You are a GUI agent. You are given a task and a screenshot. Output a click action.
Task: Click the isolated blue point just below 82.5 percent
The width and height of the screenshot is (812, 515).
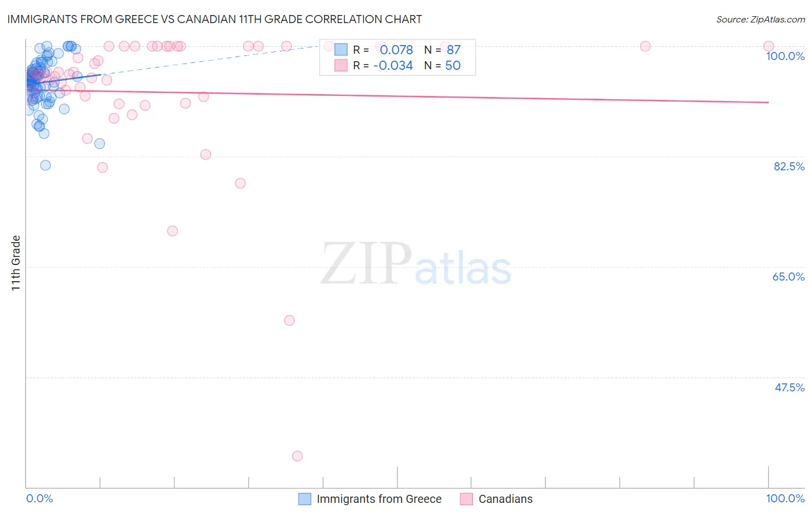pyautogui.click(x=45, y=165)
